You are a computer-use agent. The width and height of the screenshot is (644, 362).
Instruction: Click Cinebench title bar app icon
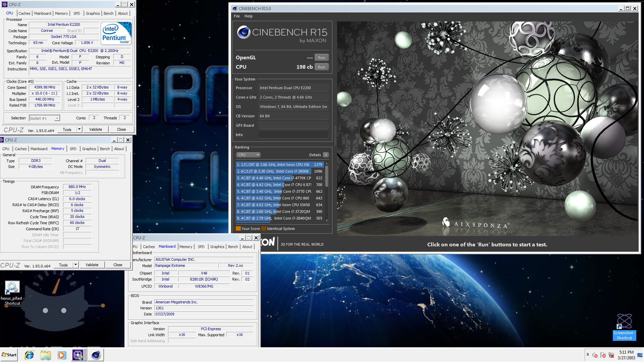pos(235,8)
